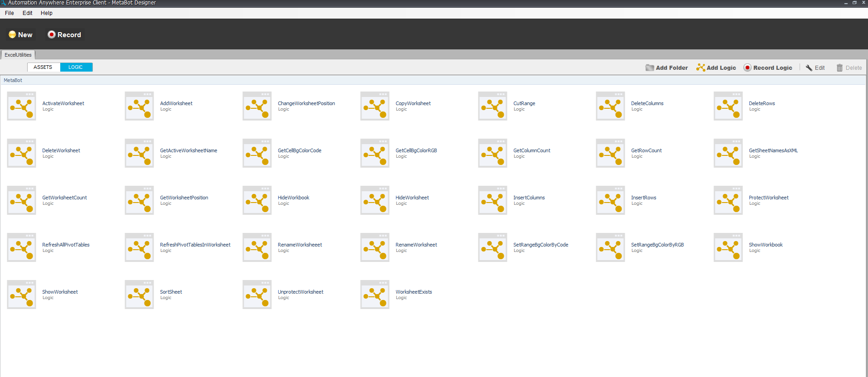Click the 'GetRowCount' label
This screenshot has width=868, height=377.
(x=646, y=150)
